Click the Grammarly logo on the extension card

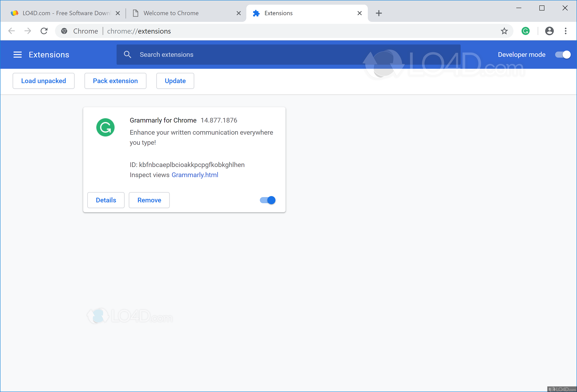(x=105, y=127)
